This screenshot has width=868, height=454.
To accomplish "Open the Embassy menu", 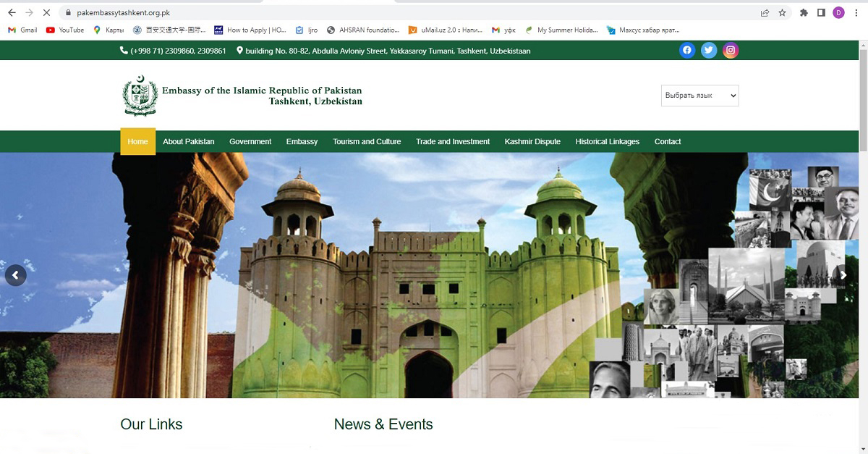I will [x=302, y=141].
